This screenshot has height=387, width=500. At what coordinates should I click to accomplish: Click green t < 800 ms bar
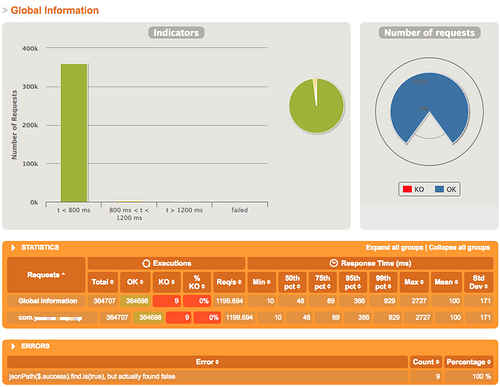pyautogui.click(x=74, y=133)
